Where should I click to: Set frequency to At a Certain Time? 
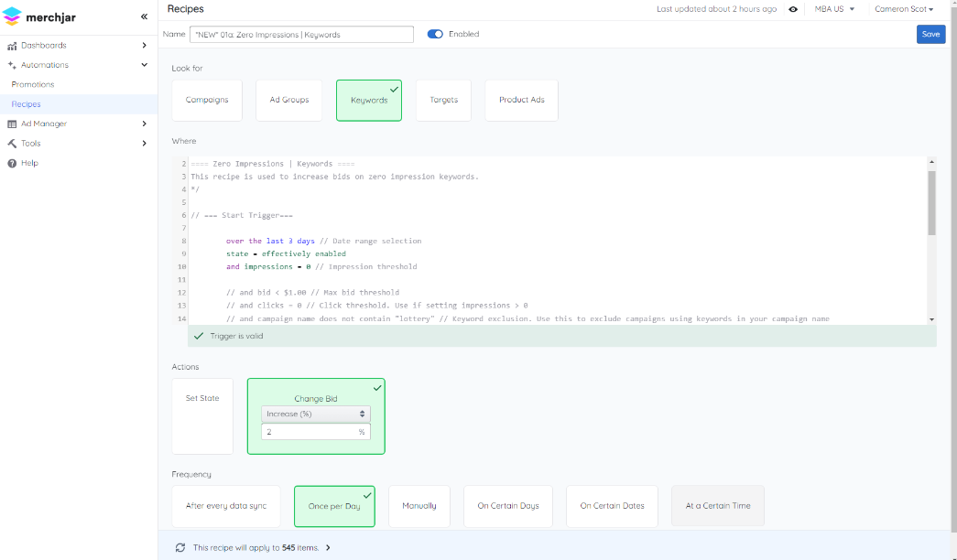(718, 506)
